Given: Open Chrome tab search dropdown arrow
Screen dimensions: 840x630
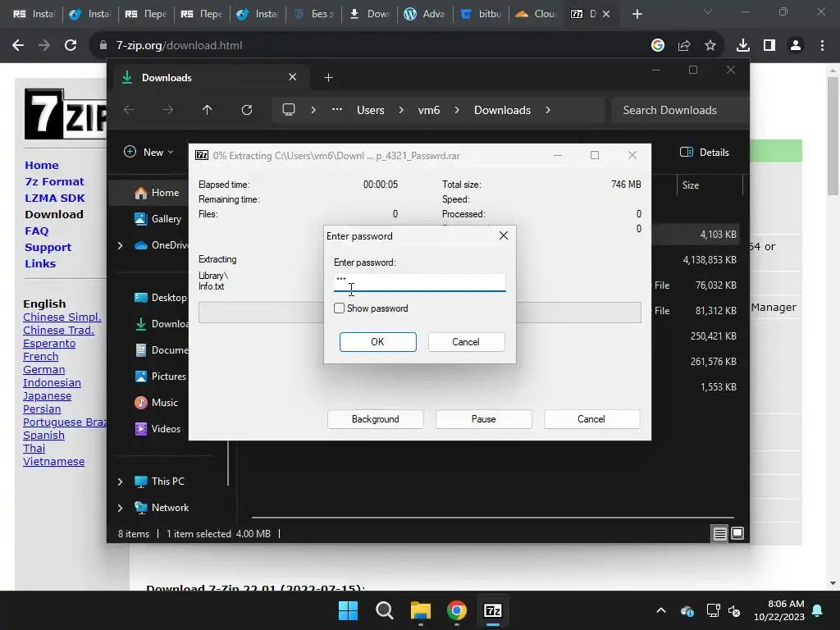Looking at the screenshot, I should pyautogui.click(x=708, y=12).
